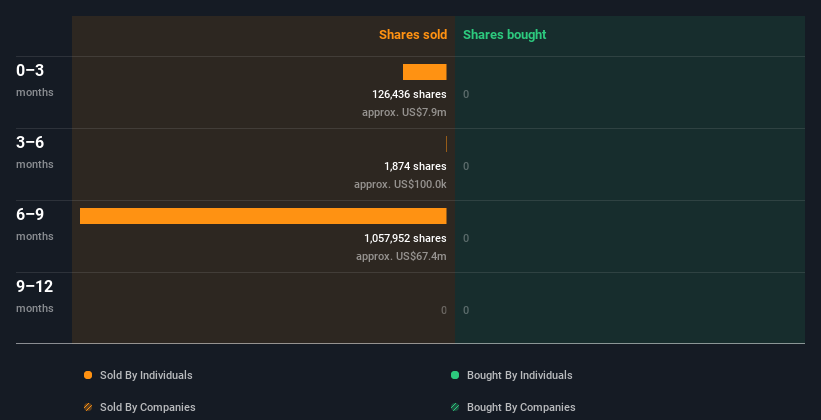
Task: Click the 1,874 shares label
Action: pyautogui.click(x=415, y=166)
